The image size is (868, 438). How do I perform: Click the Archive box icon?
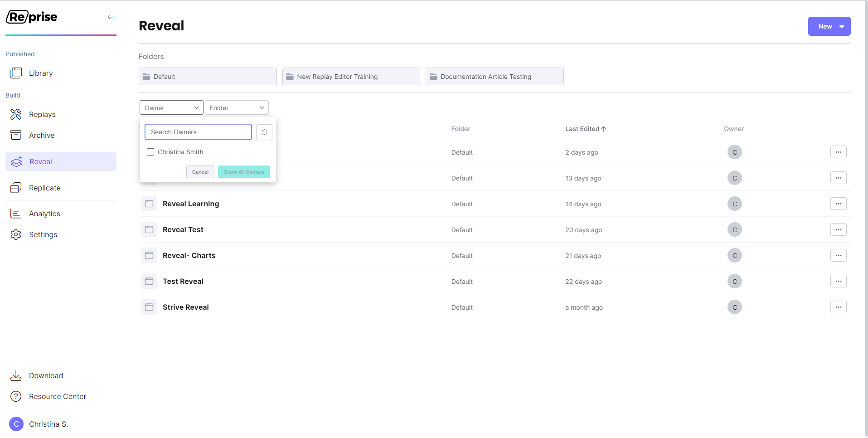click(16, 135)
